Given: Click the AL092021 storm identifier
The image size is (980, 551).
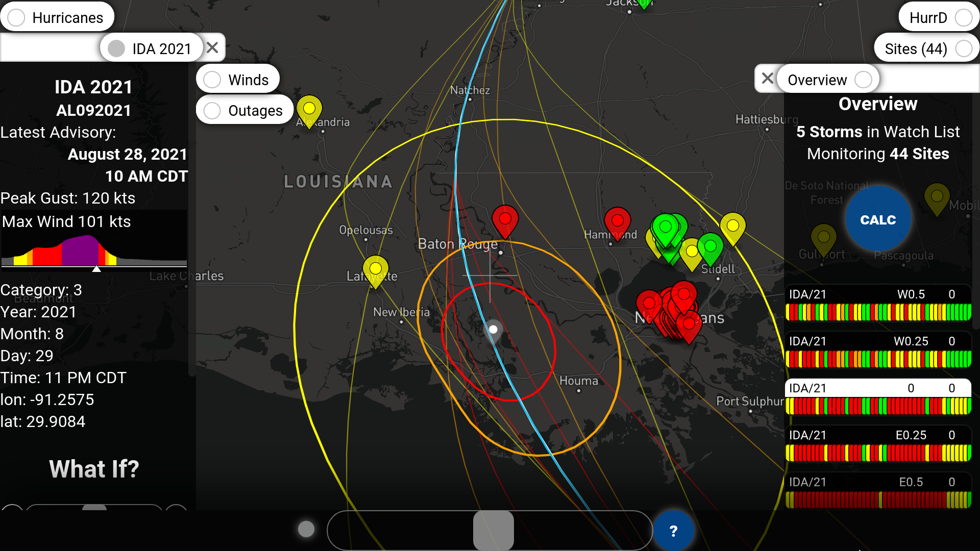Looking at the screenshot, I should click(94, 110).
